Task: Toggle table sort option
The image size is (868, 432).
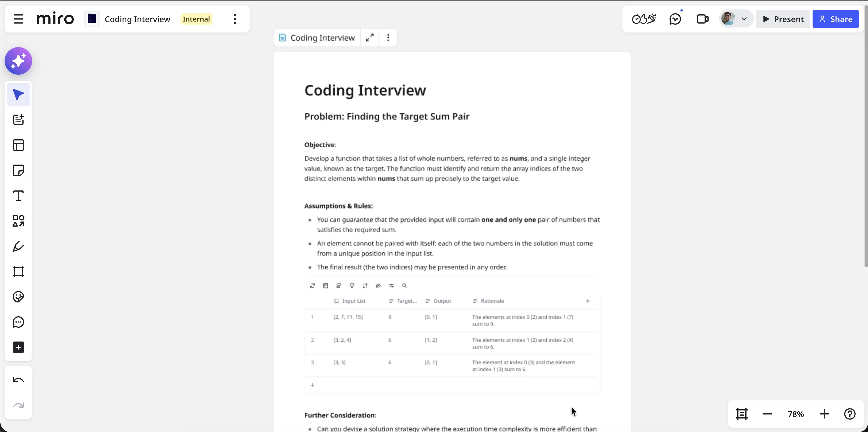Action: point(365,286)
